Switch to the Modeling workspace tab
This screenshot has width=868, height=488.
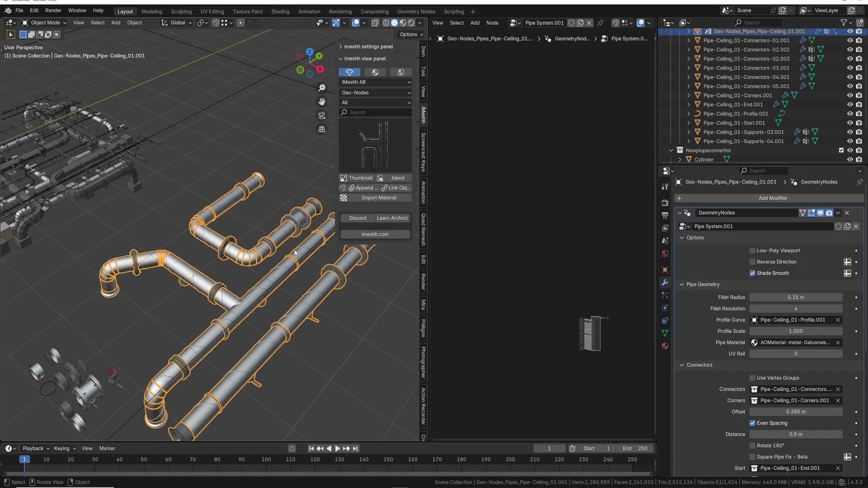click(x=151, y=11)
